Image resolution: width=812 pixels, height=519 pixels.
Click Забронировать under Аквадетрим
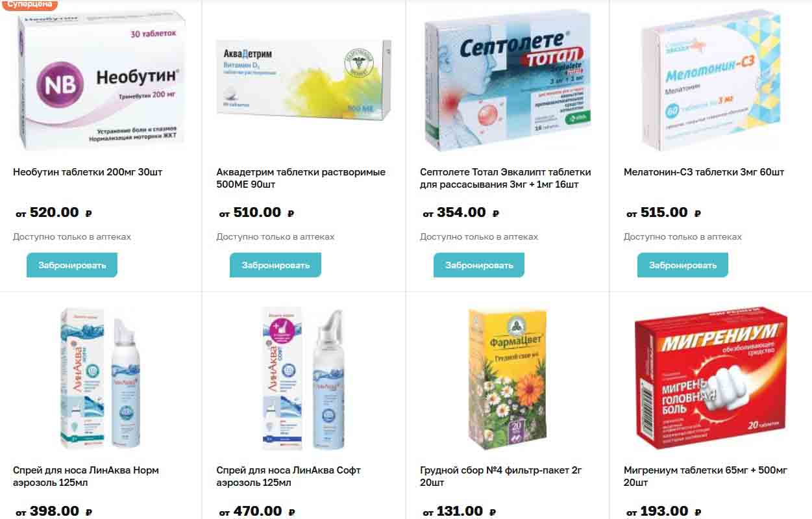(x=275, y=265)
